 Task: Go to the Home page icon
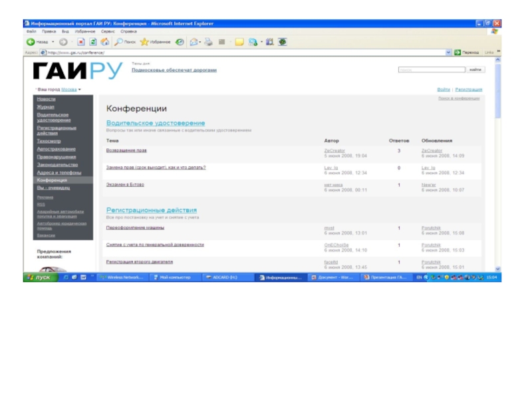pyautogui.click(x=105, y=42)
